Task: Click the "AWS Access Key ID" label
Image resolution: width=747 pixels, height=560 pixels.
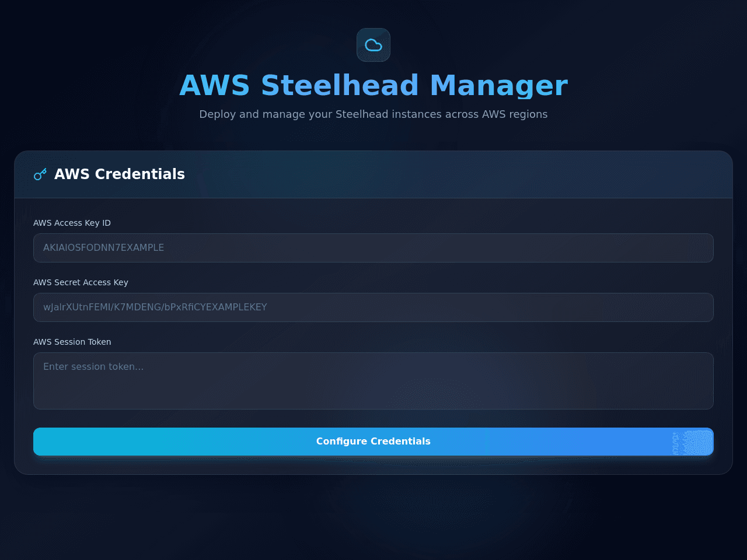Action: click(72, 223)
